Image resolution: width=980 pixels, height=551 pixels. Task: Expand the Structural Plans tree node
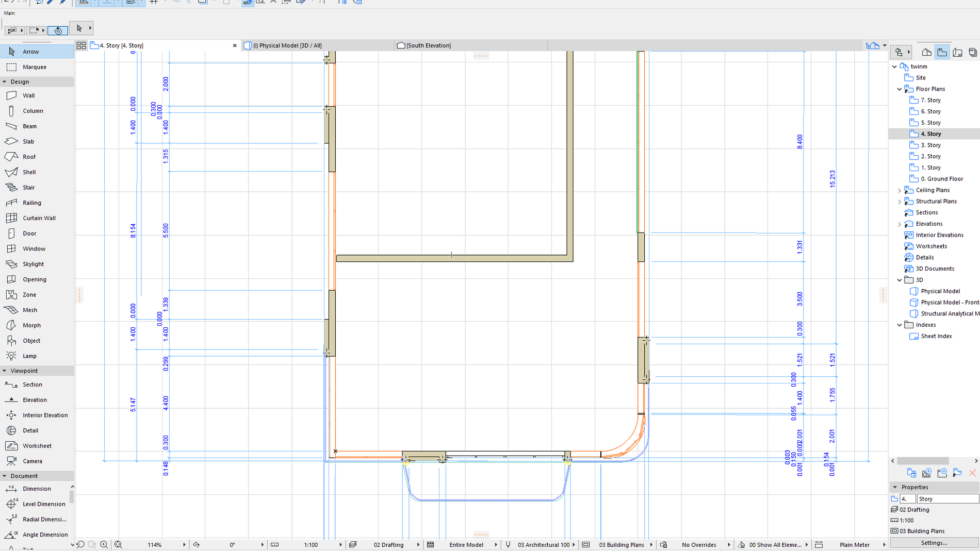coord(900,202)
